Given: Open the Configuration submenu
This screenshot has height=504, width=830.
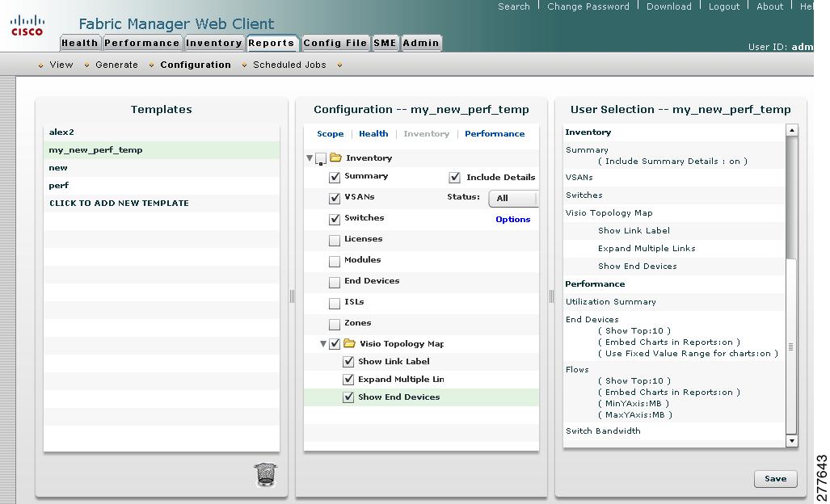Looking at the screenshot, I should [196, 65].
